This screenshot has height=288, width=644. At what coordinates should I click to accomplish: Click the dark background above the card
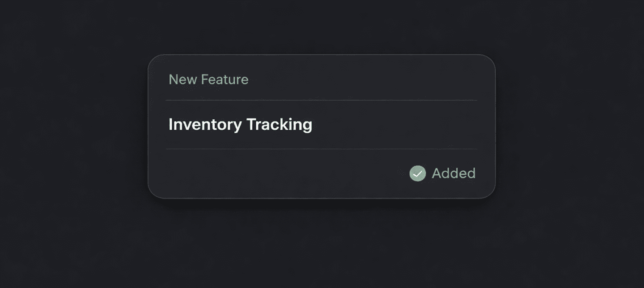coord(321,27)
